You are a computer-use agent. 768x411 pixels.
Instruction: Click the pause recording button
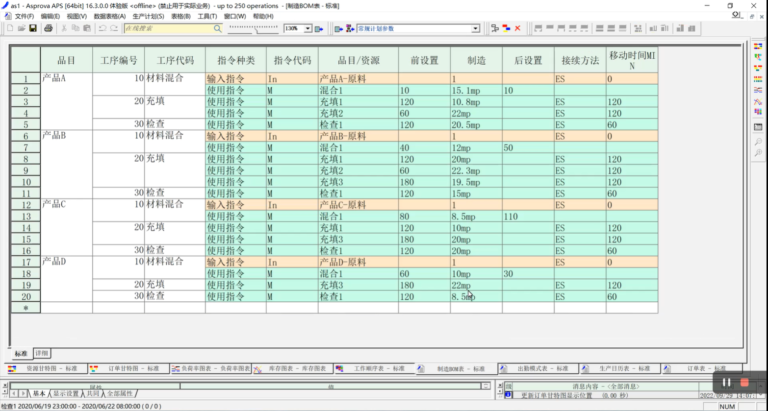pyautogui.click(x=726, y=383)
